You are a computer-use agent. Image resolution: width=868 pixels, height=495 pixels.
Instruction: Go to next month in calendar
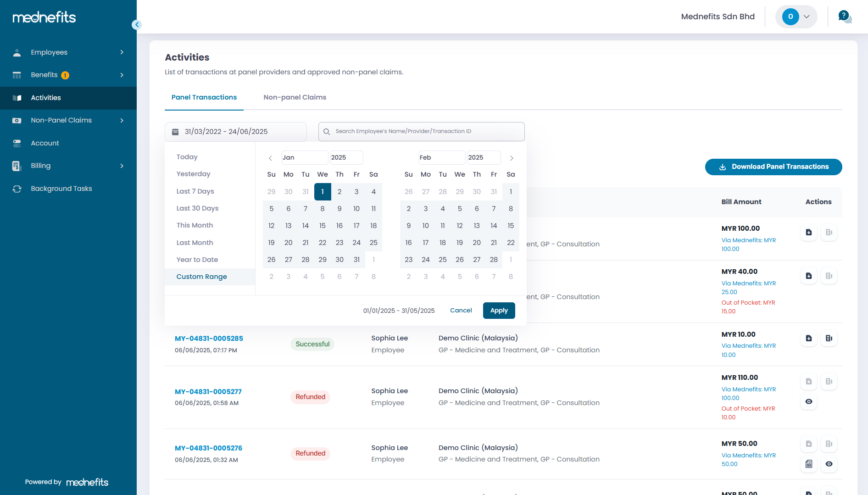tap(512, 158)
